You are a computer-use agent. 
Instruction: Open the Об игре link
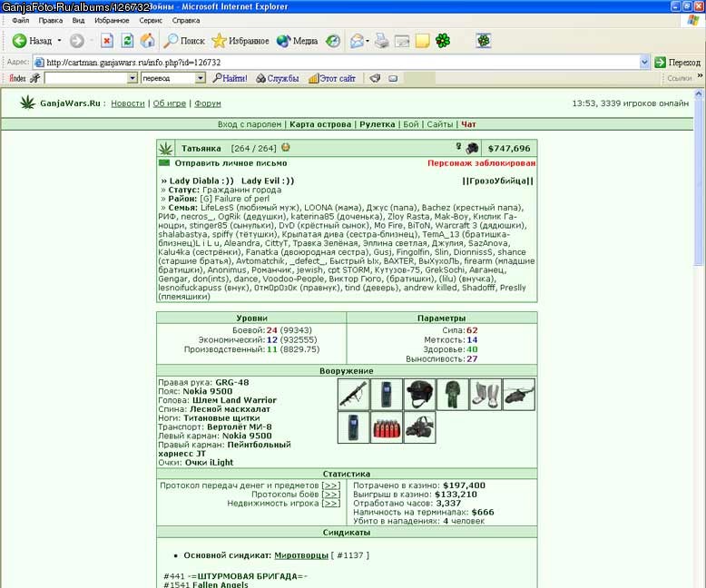coord(170,103)
